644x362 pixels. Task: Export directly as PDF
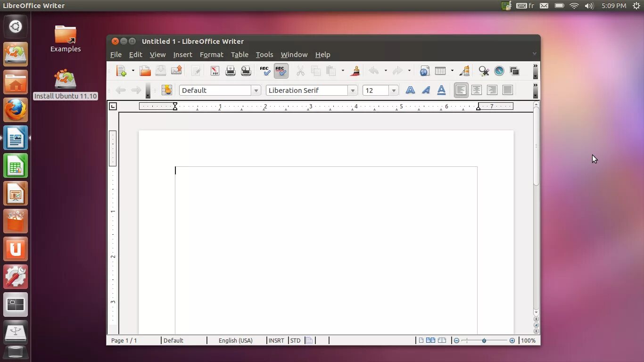coord(215,71)
